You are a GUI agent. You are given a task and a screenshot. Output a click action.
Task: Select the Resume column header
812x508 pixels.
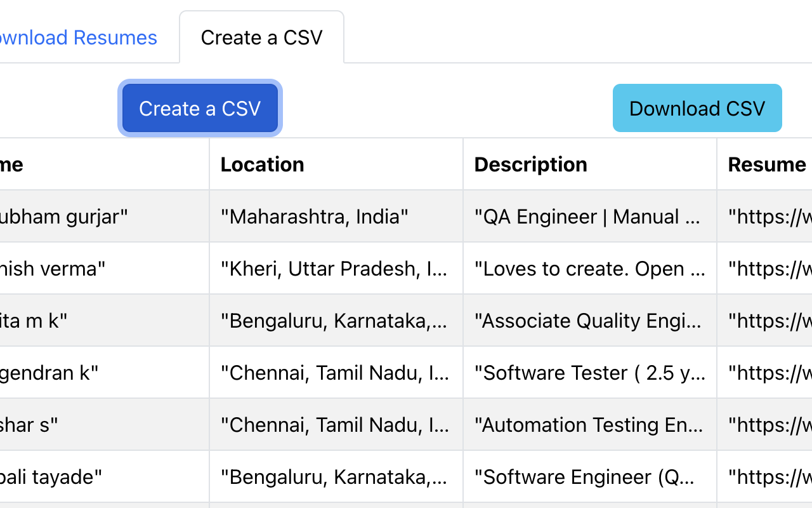click(x=766, y=164)
